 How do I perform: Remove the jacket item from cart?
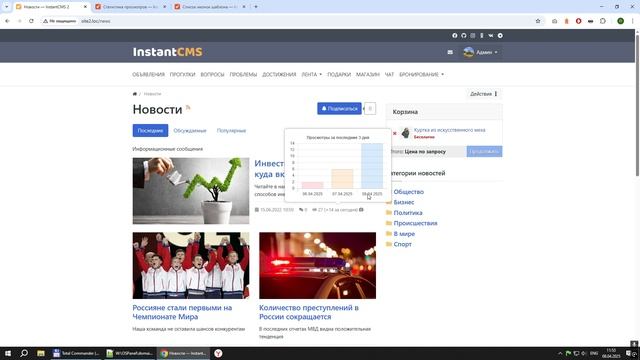pos(395,133)
